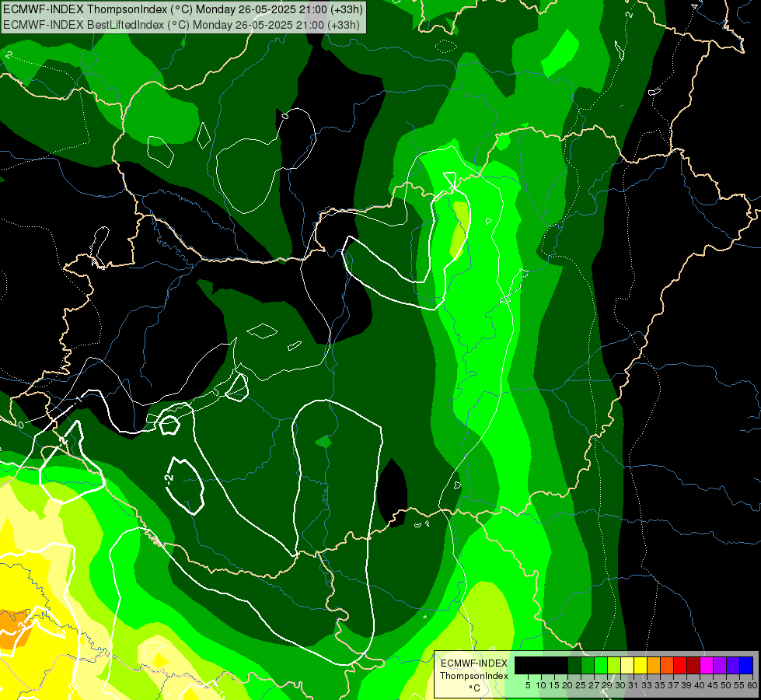Click legend tick value '27'
Screen dimensions: 761x700
coord(594,685)
